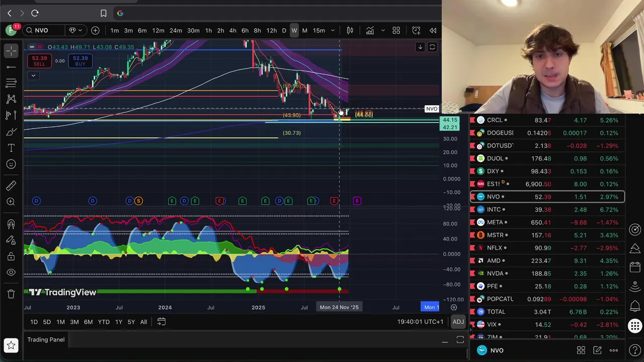
Task: Select the W weekly interval
Action: pos(294,31)
